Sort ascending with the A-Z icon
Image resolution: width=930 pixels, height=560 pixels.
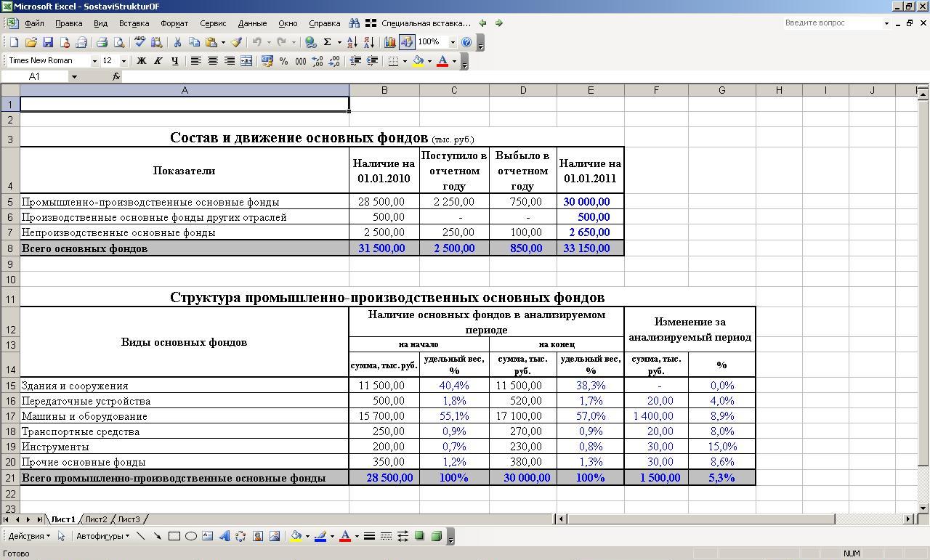point(352,43)
